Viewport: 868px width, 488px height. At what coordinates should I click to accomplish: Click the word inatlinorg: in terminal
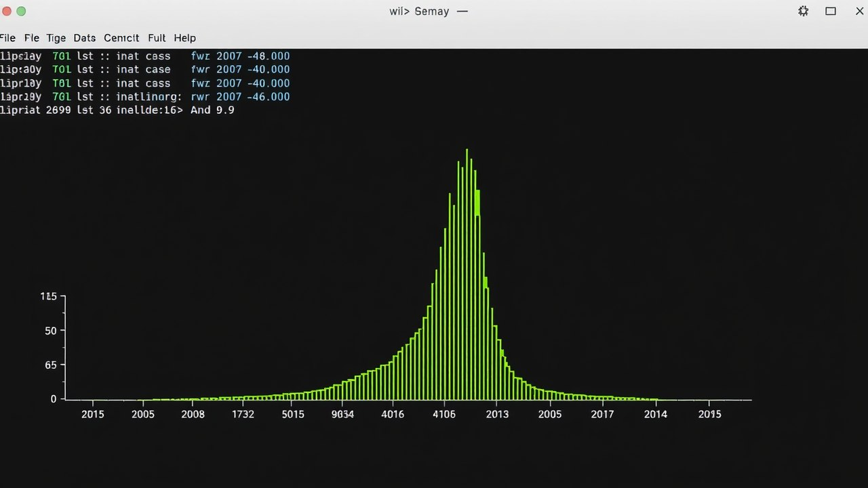tap(149, 97)
